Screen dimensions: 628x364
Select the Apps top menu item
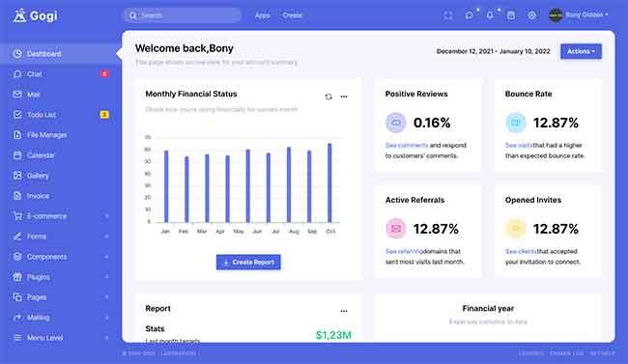pyautogui.click(x=263, y=15)
